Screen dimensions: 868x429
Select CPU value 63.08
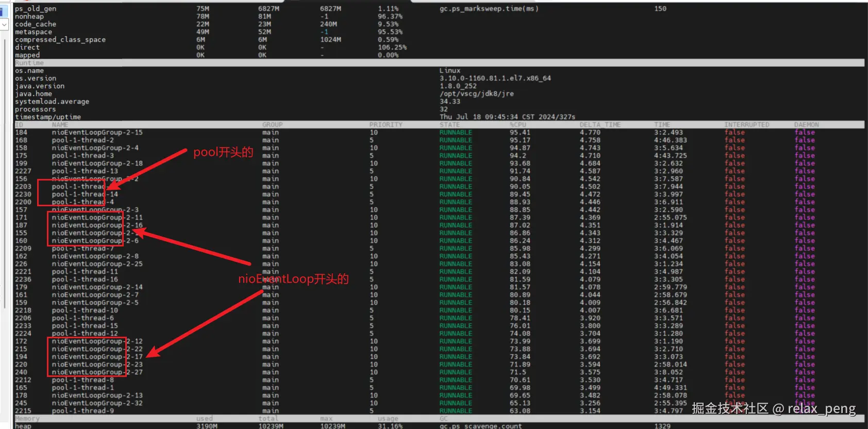pyautogui.click(x=520, y=411)
